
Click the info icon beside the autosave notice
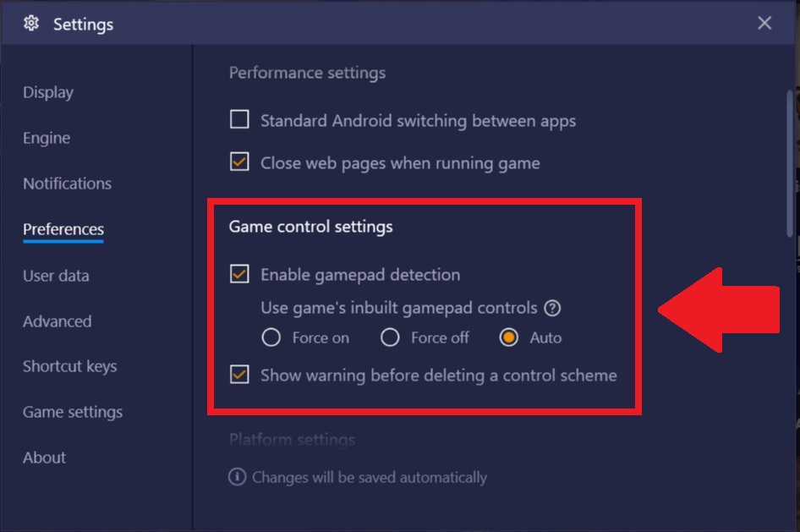click(x=238, y=477)
